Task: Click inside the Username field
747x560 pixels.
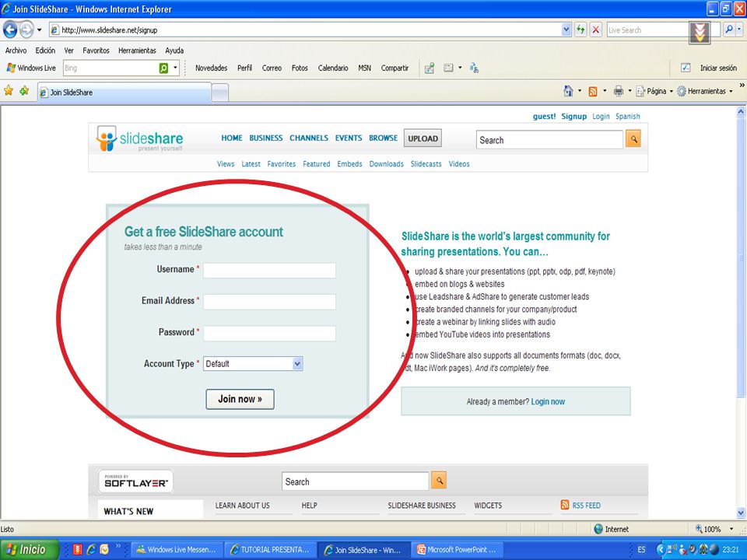Action: 269,271
